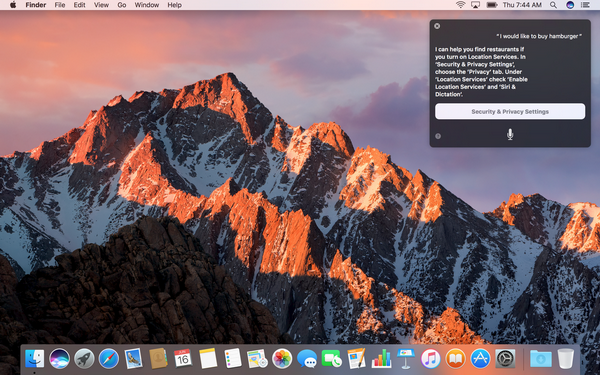Open the Apple menu
This screenshot has height=375, width=600.
(x=13, y=5)
